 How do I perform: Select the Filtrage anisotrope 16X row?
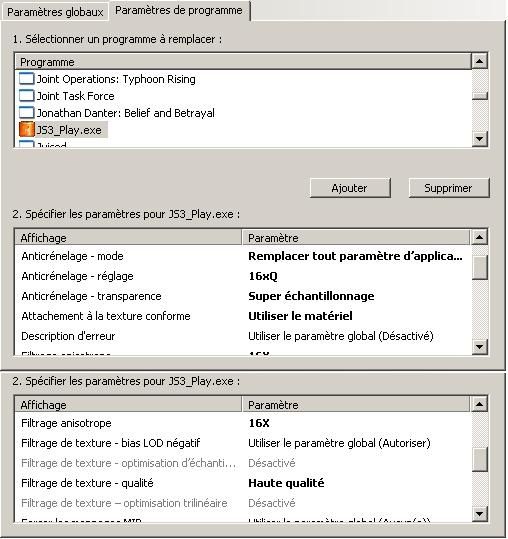click(x=243, y=423)
